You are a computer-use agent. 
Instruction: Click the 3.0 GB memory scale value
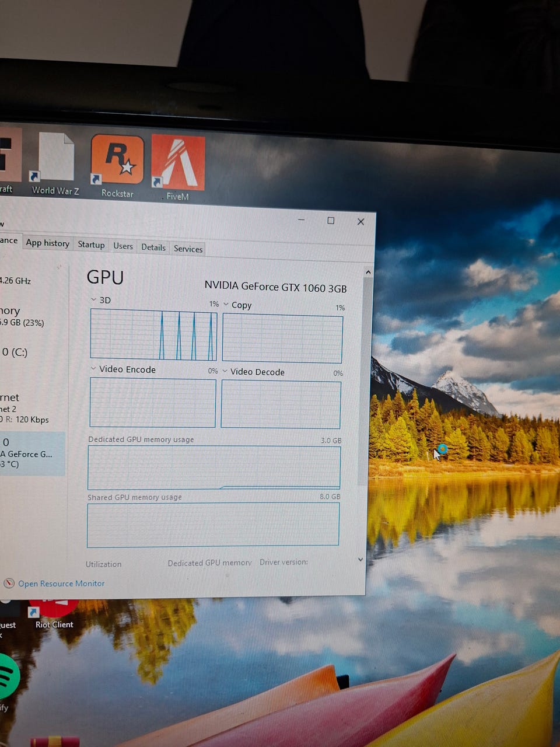331,440
